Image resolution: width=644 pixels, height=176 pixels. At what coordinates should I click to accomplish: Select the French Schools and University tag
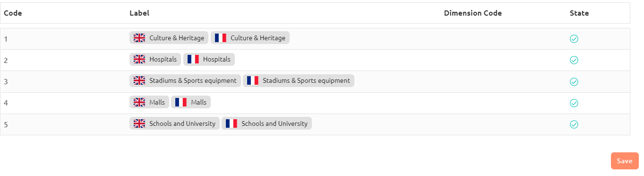tap(266, 123)
